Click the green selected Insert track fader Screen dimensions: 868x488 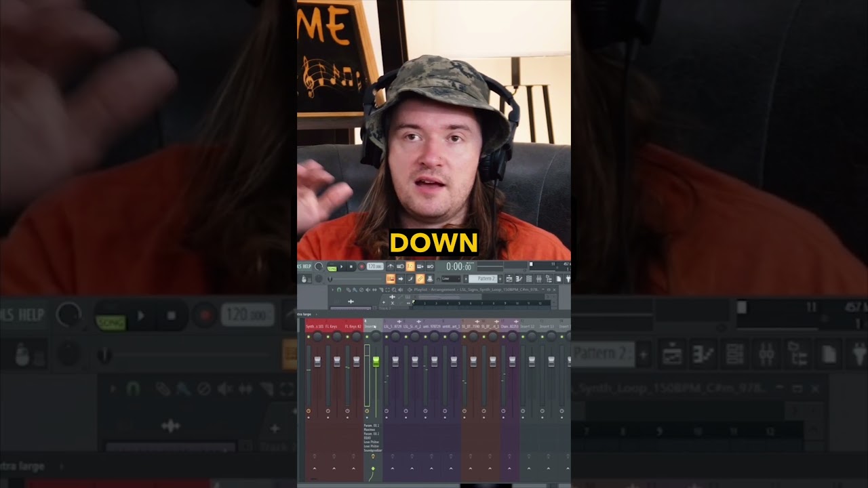coord(376,362)
